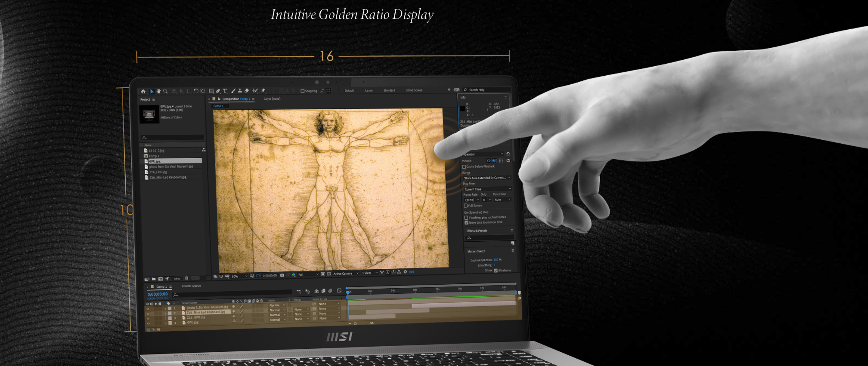Select the Hand tool
The image size is (868, 366).
pyautogui.click(x=158, y=91)
